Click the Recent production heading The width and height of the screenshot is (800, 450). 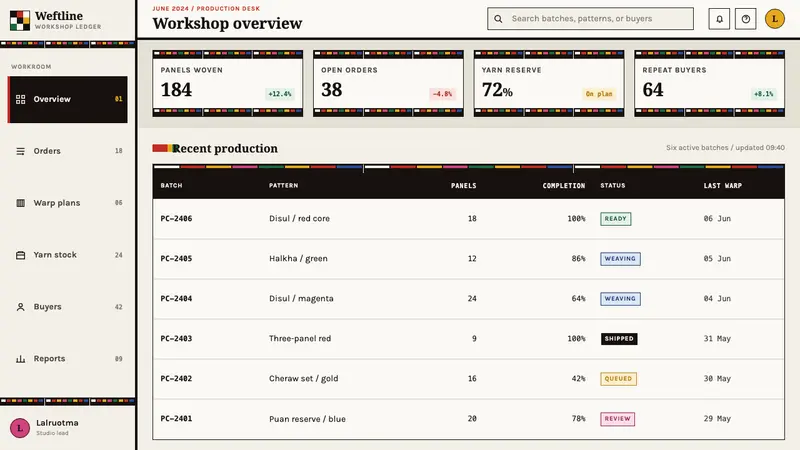(225, 148)
